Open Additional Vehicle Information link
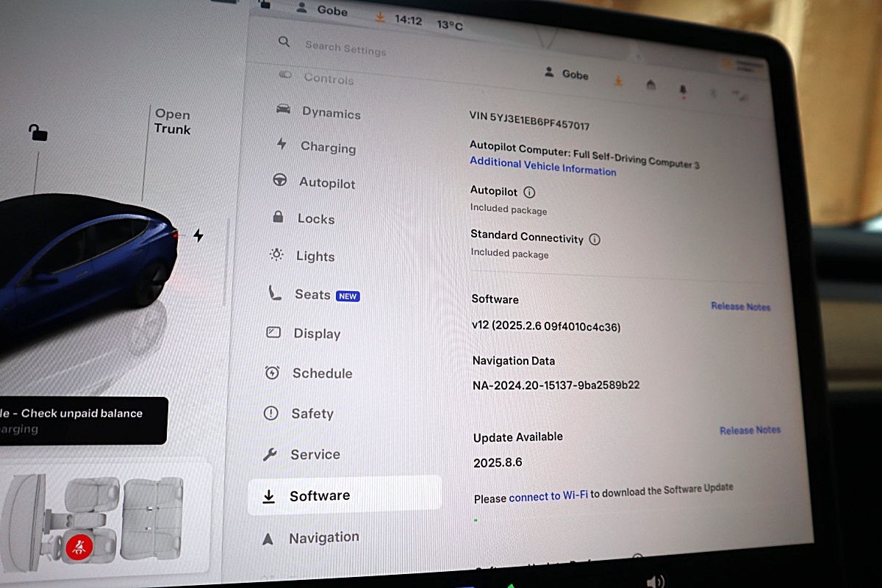Viewport: 882px width, 588px height. tap(543, 166)
